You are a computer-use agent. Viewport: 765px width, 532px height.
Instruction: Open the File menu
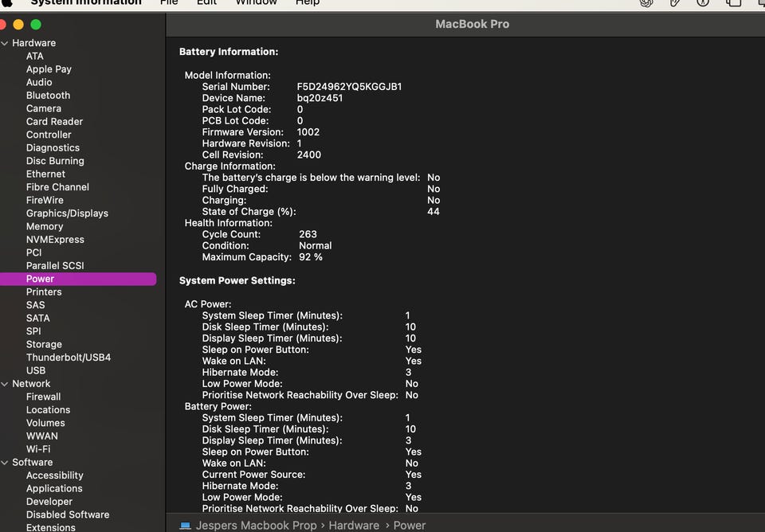click(169, 2)
